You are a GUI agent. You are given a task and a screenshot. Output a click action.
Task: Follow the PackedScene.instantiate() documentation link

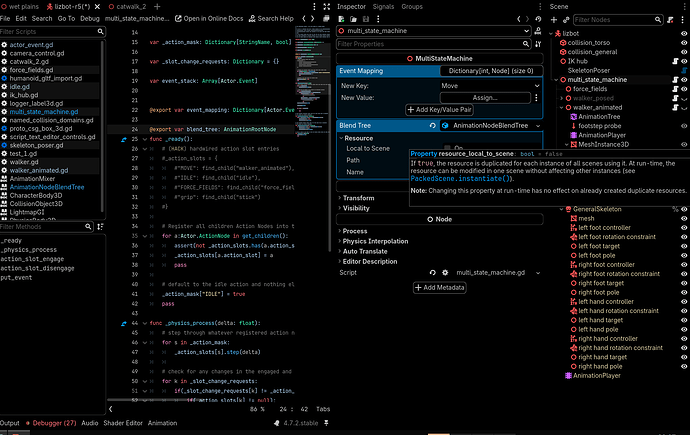(460, 179)
